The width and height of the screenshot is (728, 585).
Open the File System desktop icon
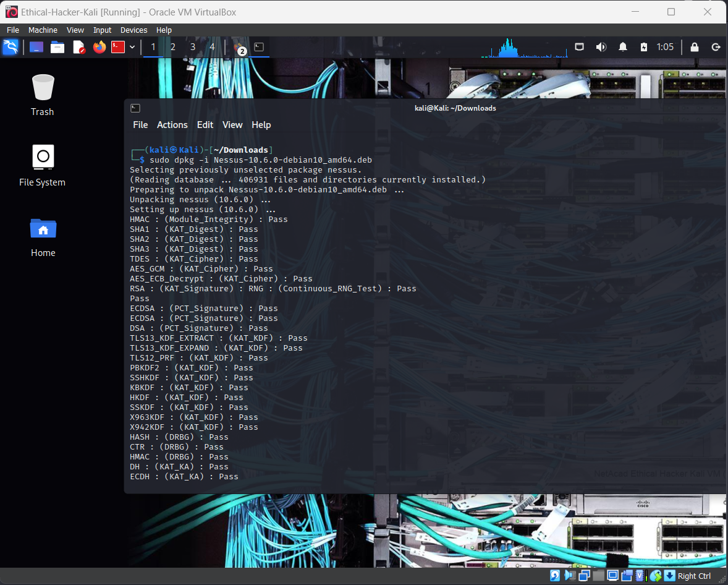click(x=43, y=164)
